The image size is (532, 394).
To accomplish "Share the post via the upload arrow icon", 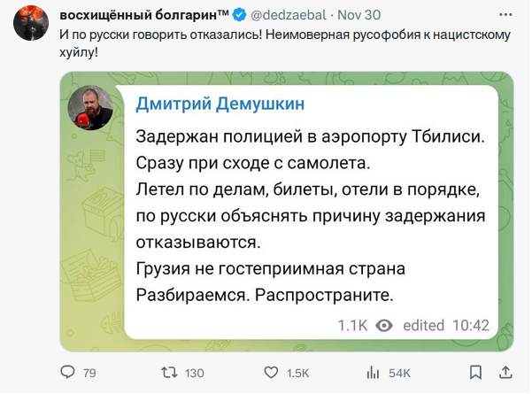I will pyautogui.click(x=505, y=372).
